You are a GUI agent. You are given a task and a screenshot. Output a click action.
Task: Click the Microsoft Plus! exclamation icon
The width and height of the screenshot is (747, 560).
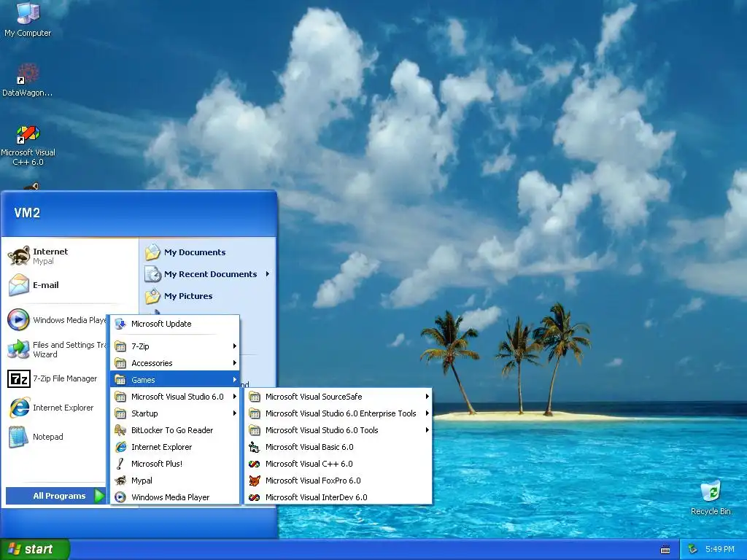pyautogui.click(x=120, y=463)
